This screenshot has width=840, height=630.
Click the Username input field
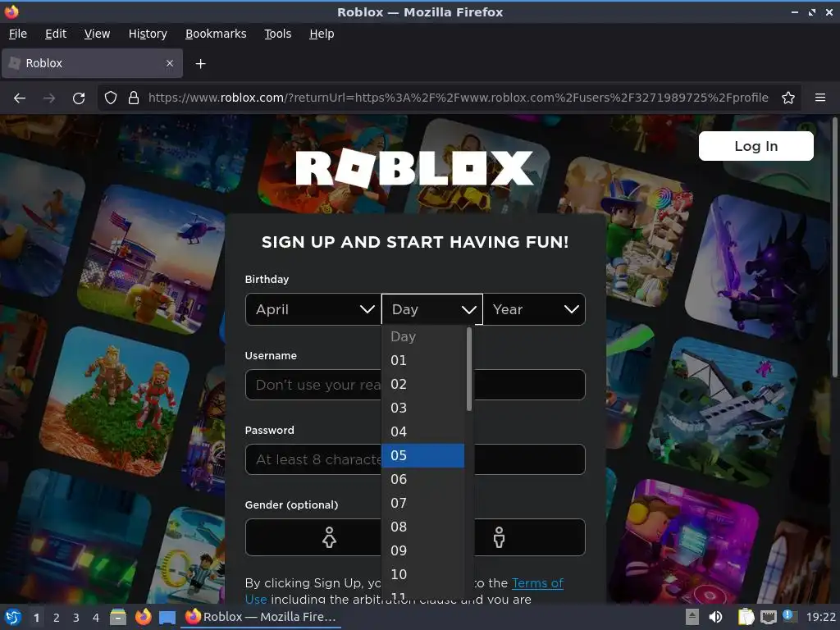pos(415,385)
